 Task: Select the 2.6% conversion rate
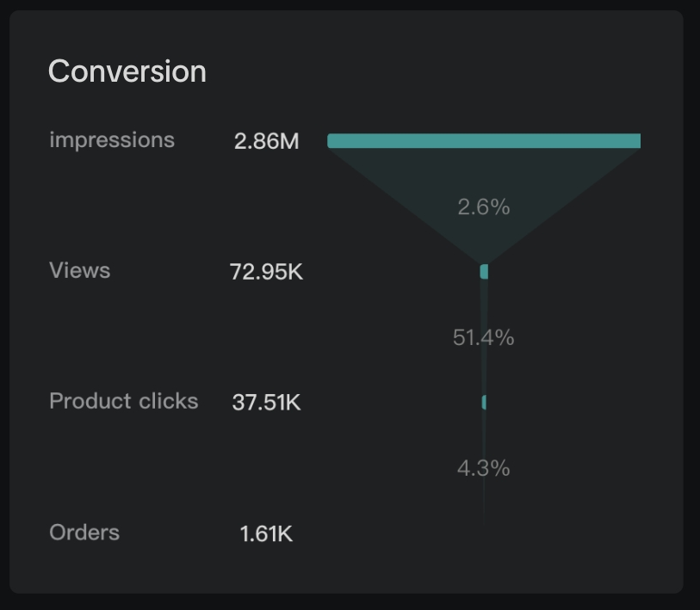point(484,206)
